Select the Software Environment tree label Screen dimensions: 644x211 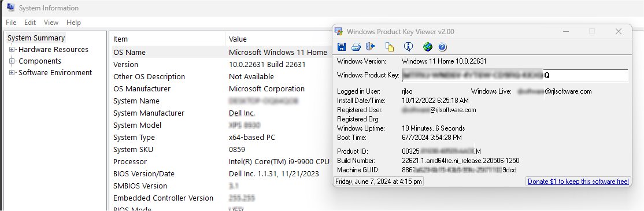[x=55, y=73]
